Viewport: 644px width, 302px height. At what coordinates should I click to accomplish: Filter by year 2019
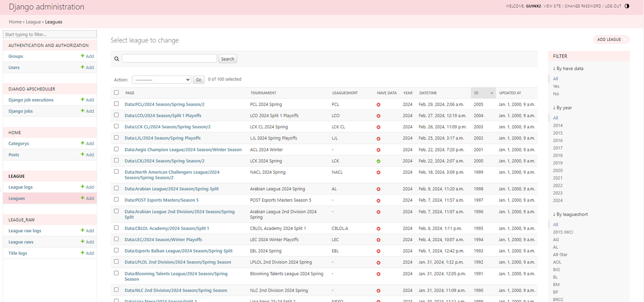(x=557, y=163)
